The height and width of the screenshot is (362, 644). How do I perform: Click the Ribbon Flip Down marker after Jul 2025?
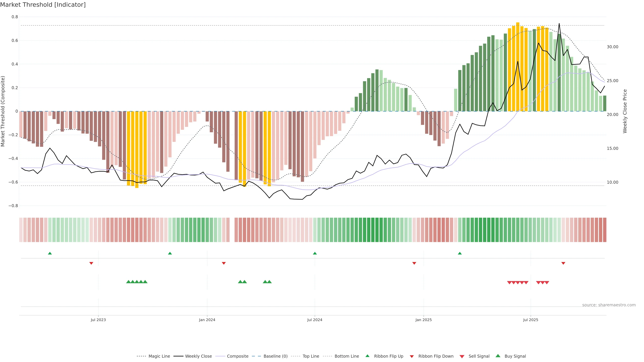pos(563,263)
